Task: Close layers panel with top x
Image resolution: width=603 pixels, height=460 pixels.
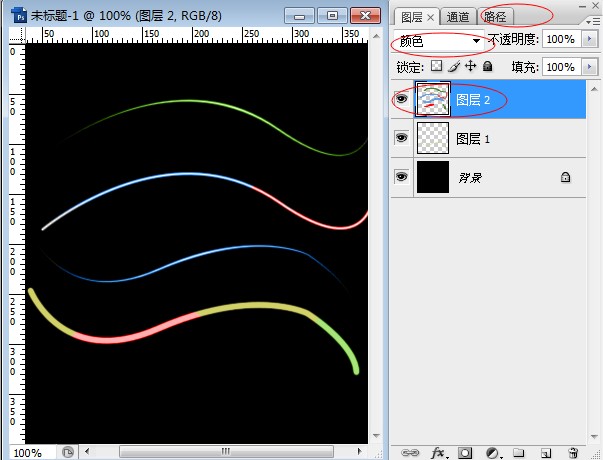Action: (x=595, y=6)
